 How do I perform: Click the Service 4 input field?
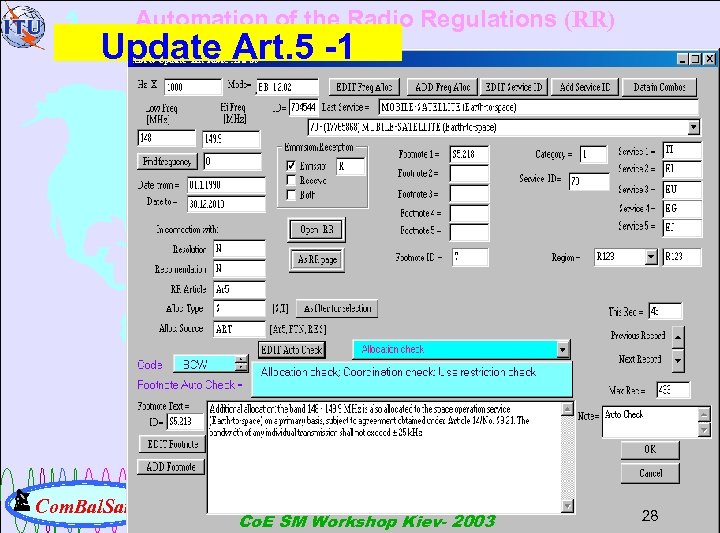click(682, 208)
